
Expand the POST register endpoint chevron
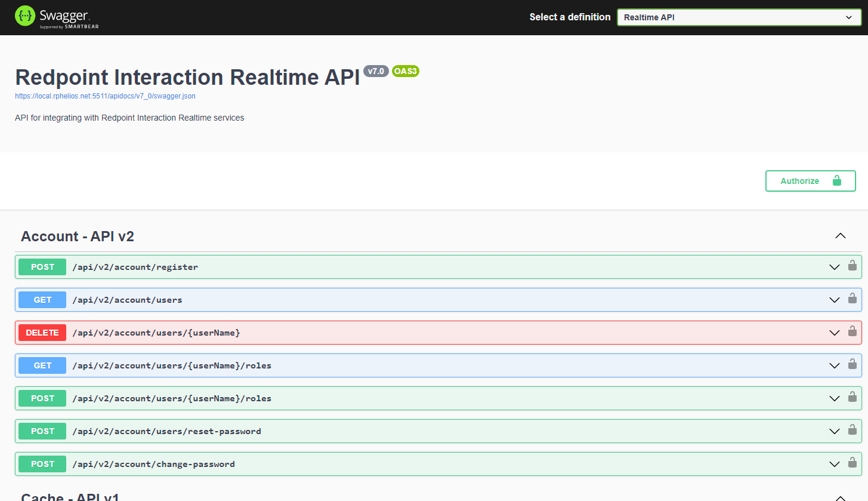[835, 267]
